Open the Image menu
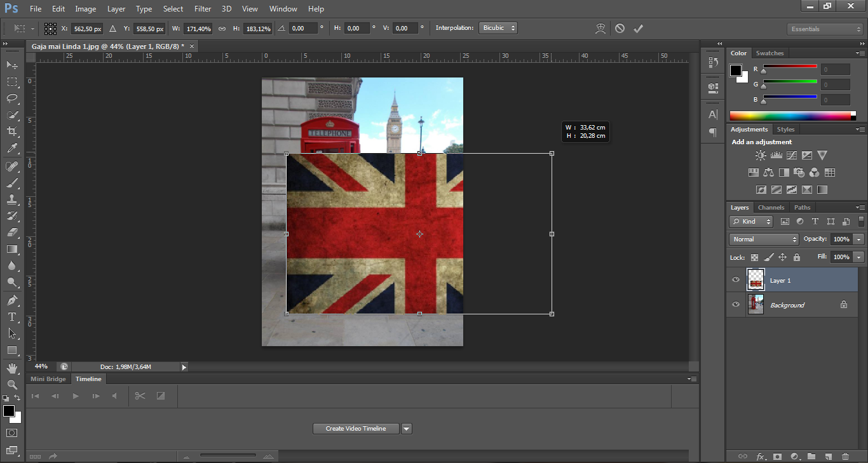This screenshot has width=868, height=463. 86,9
